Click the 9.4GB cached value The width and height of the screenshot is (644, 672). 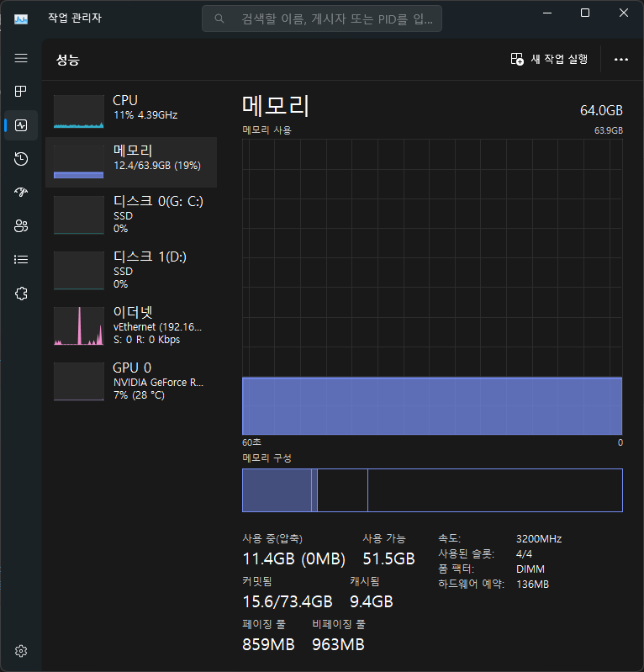coord(372,601)
